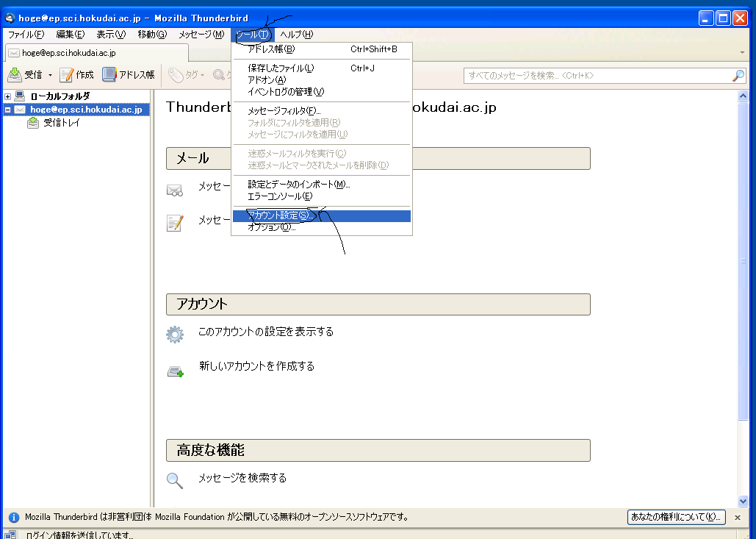This screenshot has height=539, width=756.
Task: Click the タグ toolbar button
Action: point(186,75)
